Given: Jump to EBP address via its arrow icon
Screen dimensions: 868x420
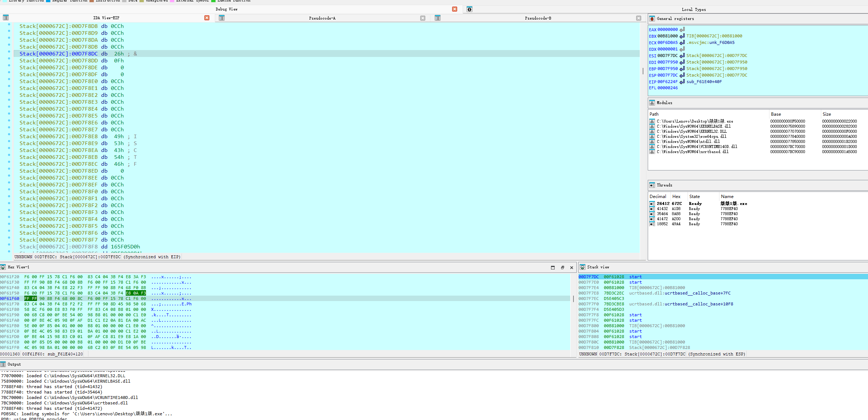Looking at the screenshot, I should tap(682, 69).
